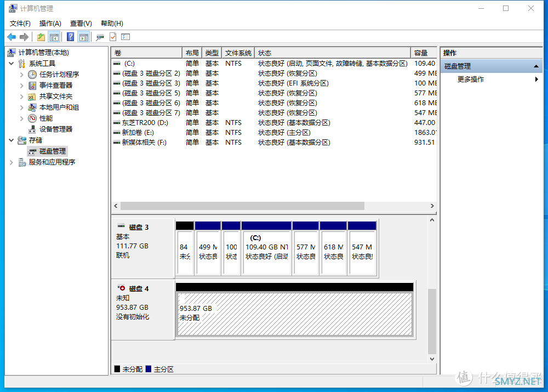Click the Back arrow toolbar icon
Viewport: 548px width, 392px height.
[12, 37]
